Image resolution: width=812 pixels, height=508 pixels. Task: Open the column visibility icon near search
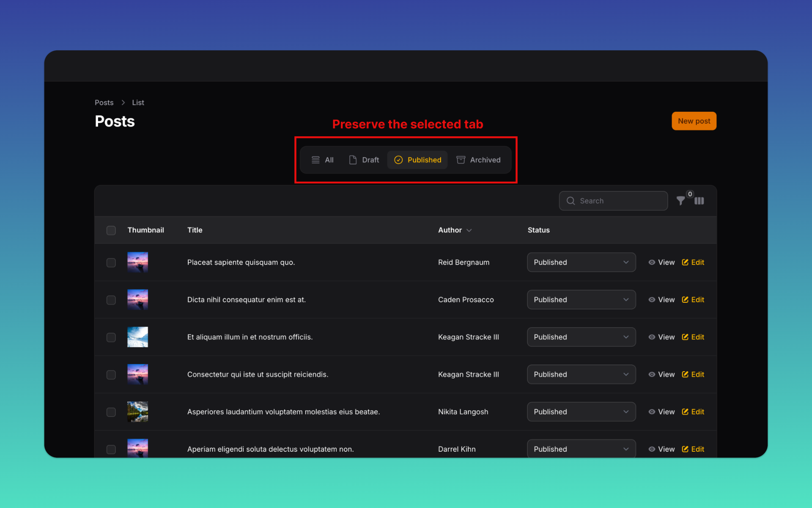(x=699, y=201)
